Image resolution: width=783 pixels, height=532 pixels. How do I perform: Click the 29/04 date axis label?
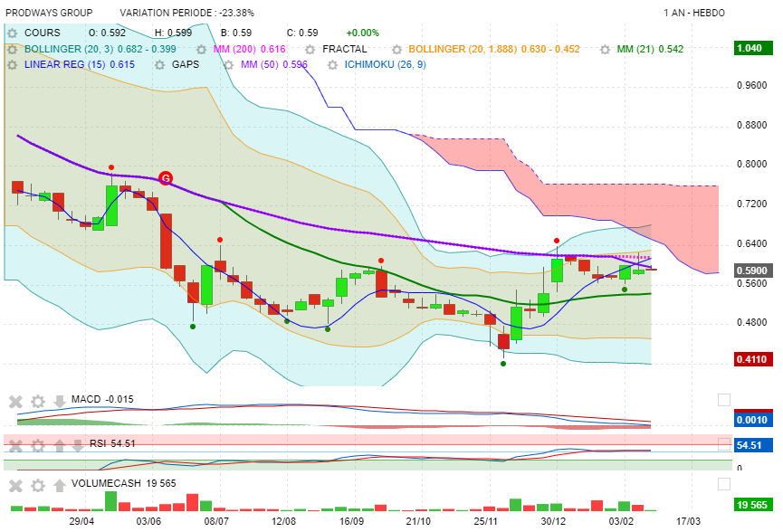[x=81, y=521]
